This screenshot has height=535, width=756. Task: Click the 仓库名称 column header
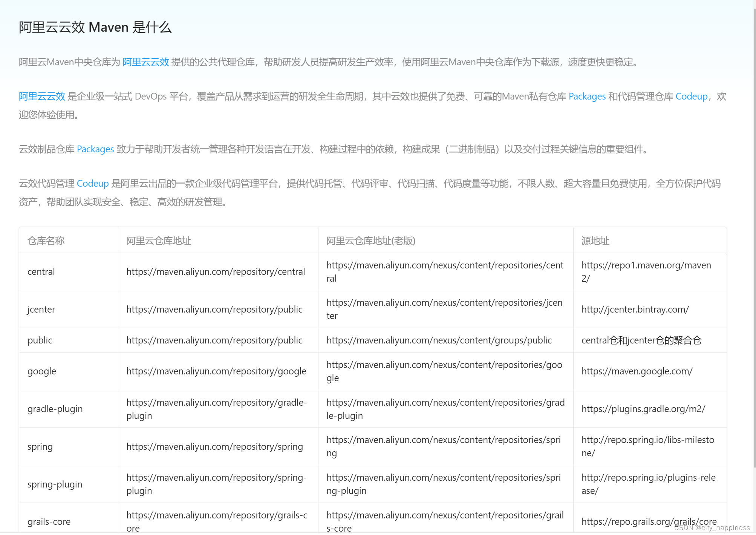(x=46, y=241)
